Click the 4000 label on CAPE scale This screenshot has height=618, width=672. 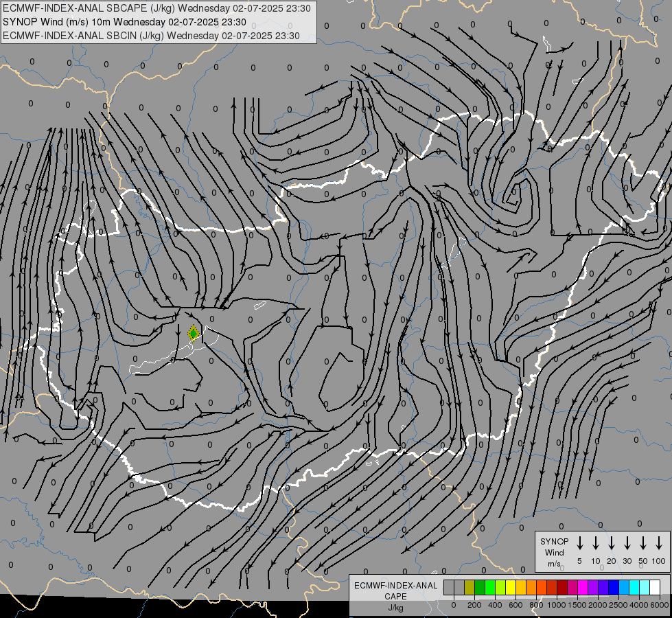639,605
